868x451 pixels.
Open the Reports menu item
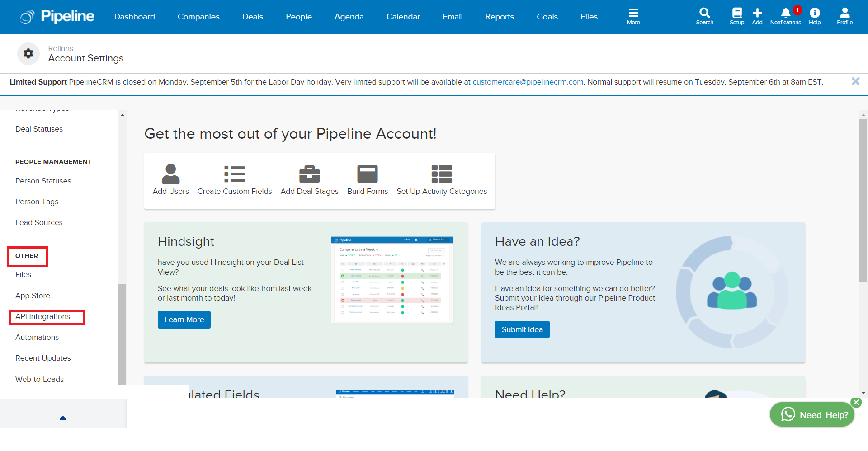(x=499, y=17)
